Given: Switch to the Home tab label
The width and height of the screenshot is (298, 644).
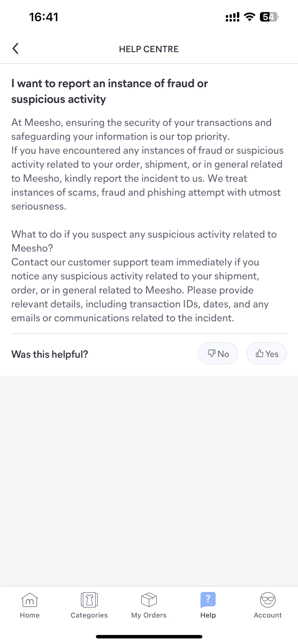Looking at the screenshot, I should pos(30,615).
